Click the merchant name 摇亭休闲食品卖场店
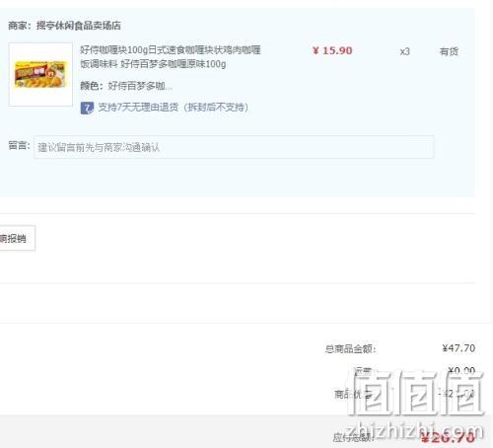 coord(79,26)
